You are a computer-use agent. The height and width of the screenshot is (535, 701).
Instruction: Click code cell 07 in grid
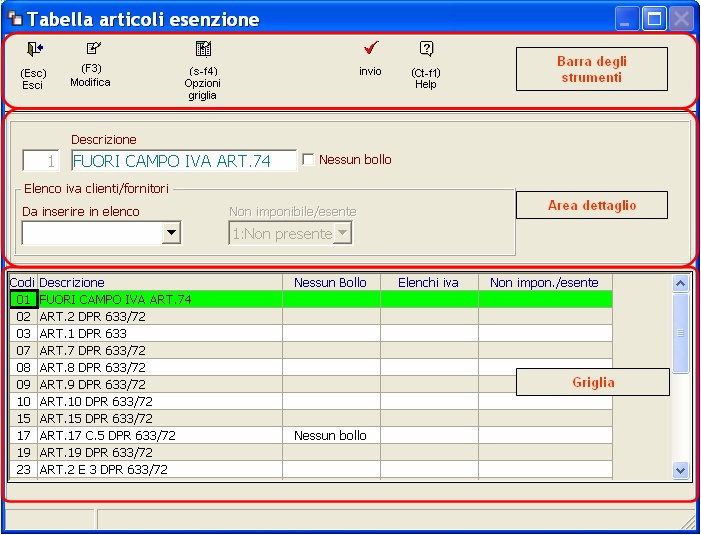click(23, 350)
